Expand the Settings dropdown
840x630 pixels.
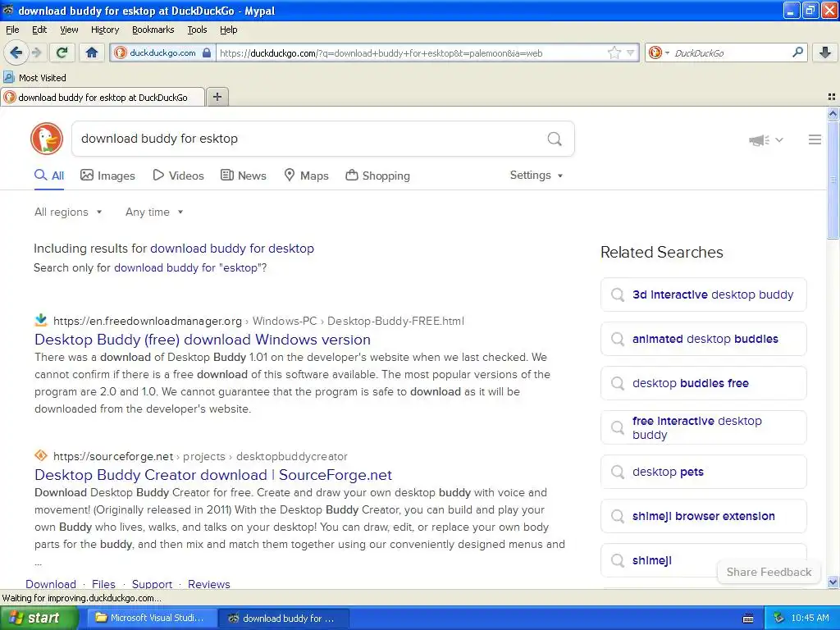(536, 176)
